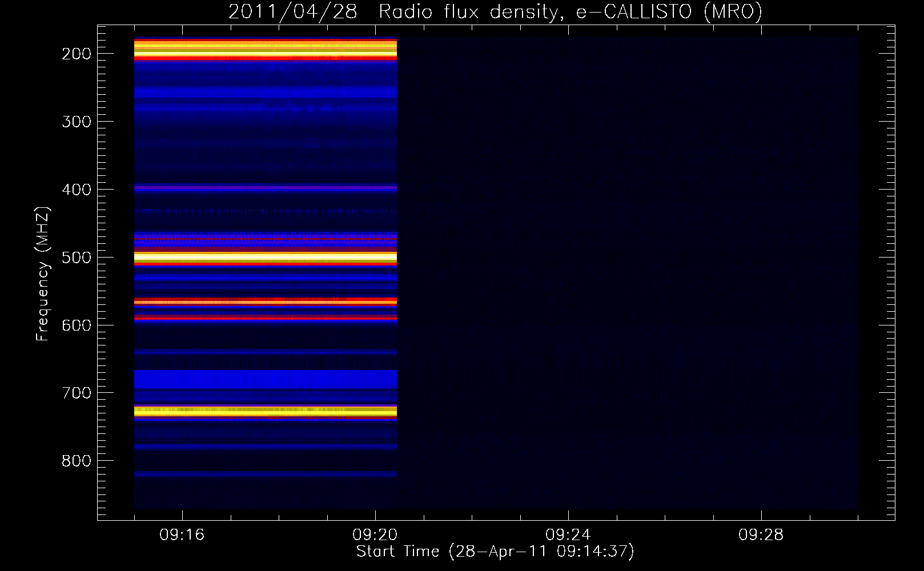Click the red-orange band near 565 MHz

point(266,301)
